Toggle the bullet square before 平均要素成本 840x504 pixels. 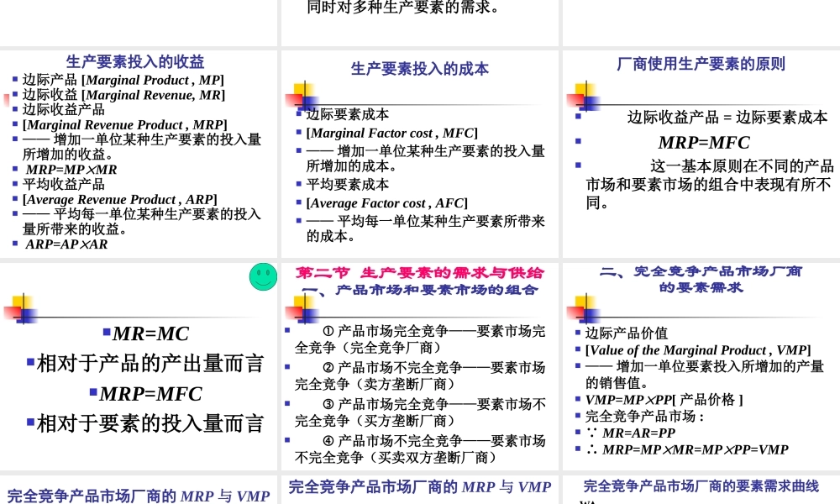tap(299, 184)
